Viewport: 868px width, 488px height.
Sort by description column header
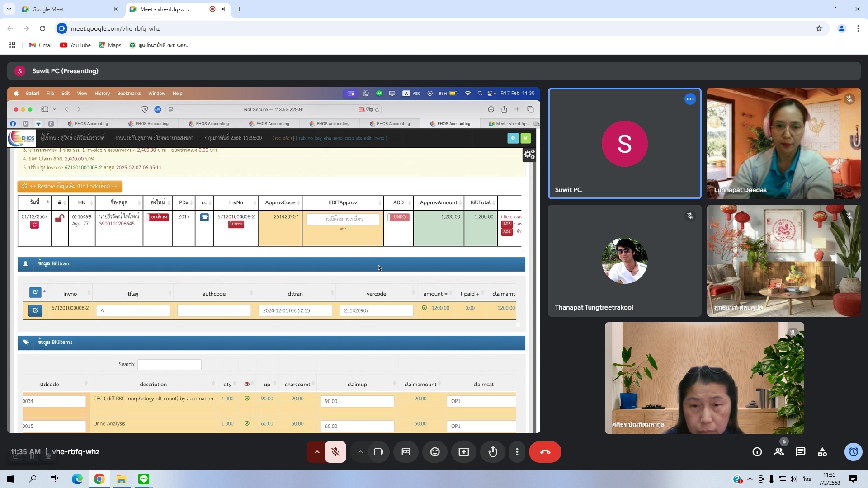(x=153, y=385)
